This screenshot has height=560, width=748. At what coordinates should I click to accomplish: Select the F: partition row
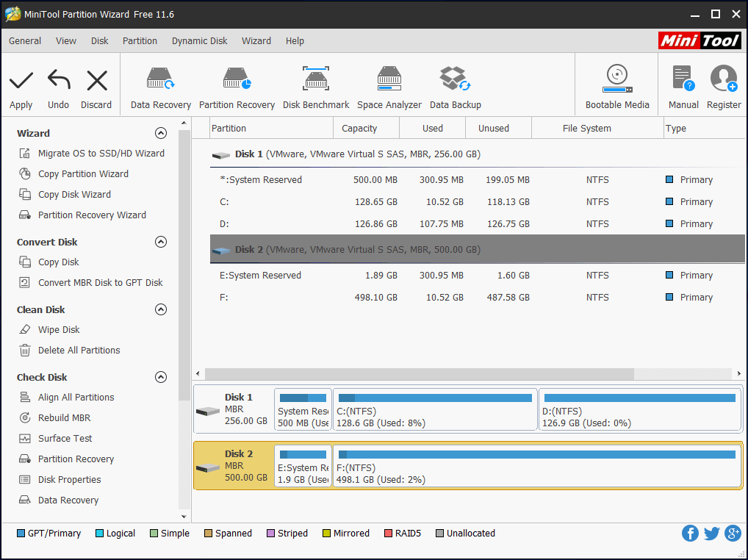point(477,297)
